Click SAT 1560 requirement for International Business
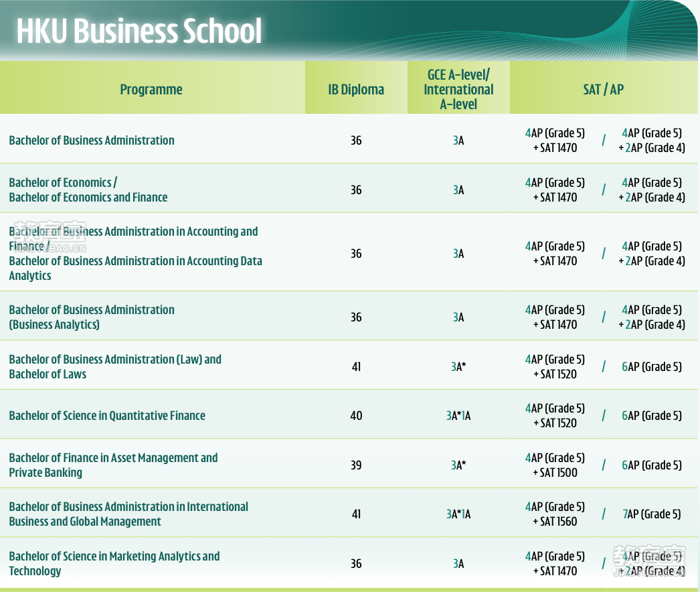Screen dimensions: 700x592 [x=555, y=514]
